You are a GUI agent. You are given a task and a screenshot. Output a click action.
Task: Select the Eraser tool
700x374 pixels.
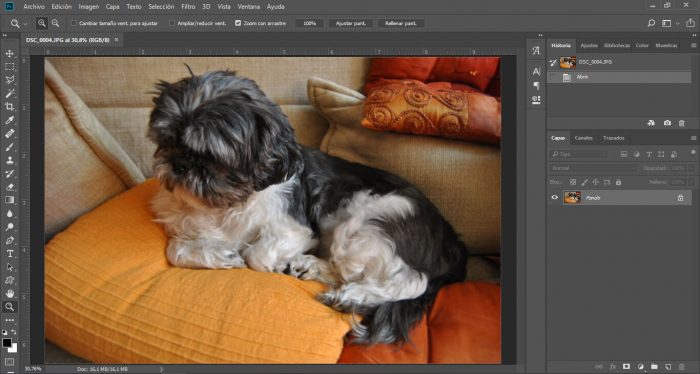(x=9, y=187)
